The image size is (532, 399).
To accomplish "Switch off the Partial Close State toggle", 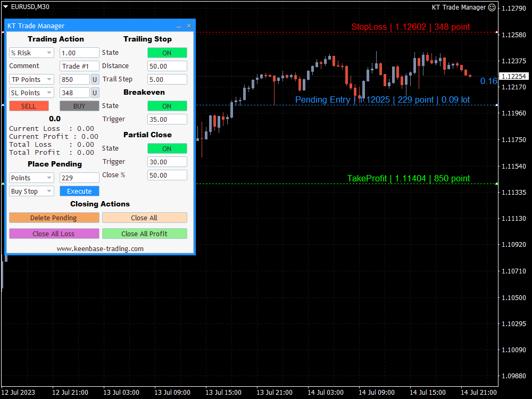I will (167, 148).
